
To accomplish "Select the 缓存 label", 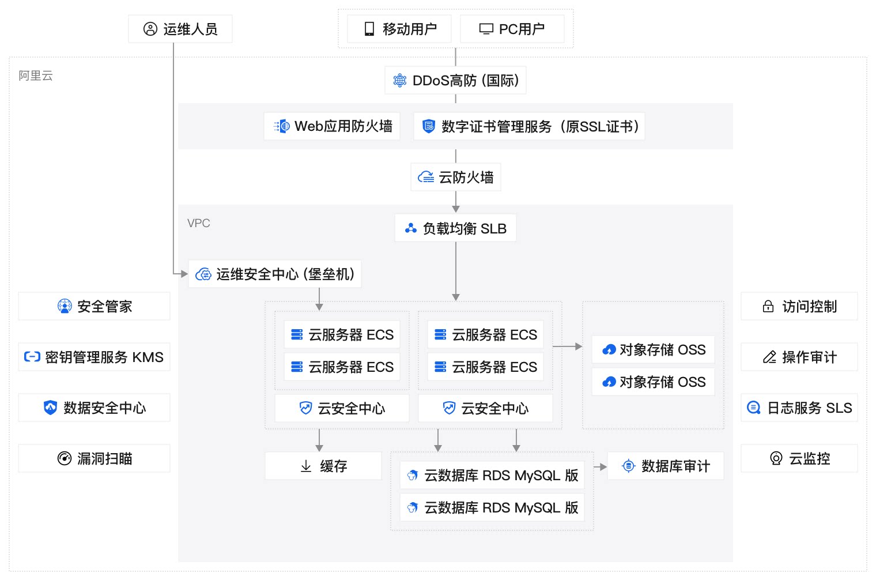I will click(x=334, y=466).
